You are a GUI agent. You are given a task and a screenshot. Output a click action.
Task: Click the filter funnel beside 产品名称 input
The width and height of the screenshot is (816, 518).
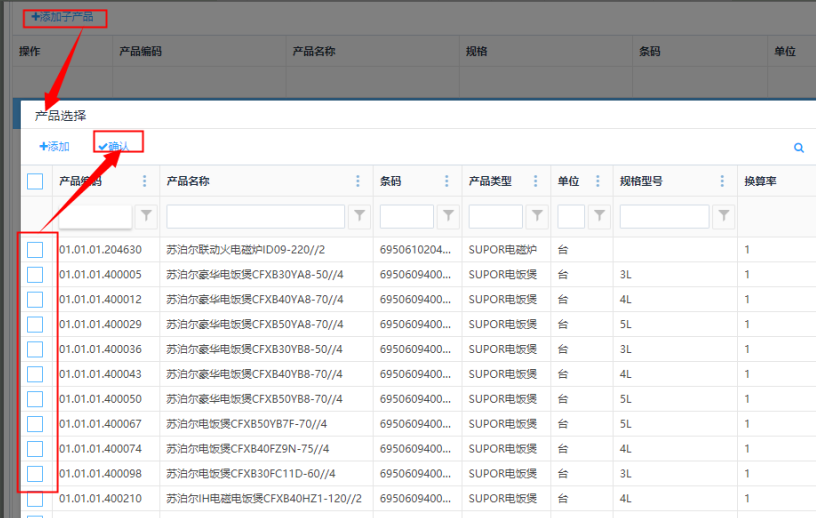360,216
